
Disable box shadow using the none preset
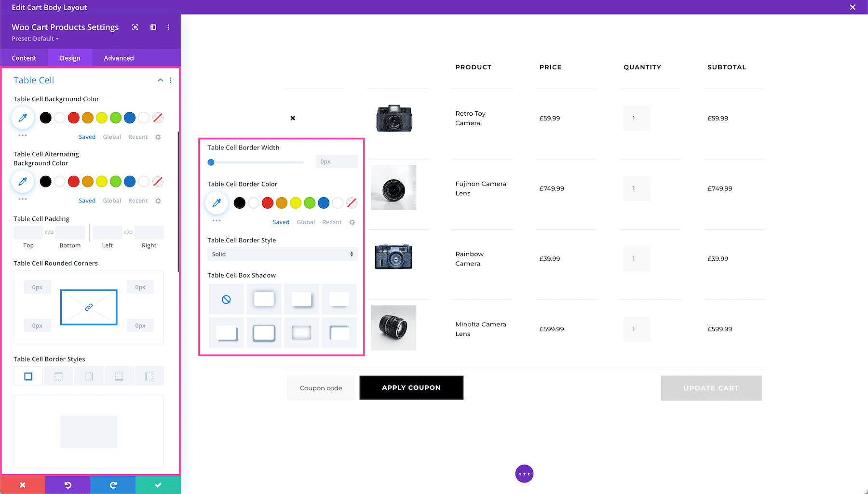[x=226, y=299]
